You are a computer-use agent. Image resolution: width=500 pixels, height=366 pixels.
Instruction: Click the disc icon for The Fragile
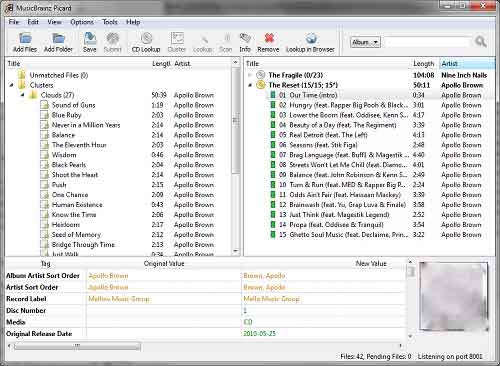(x=261, y=75)
